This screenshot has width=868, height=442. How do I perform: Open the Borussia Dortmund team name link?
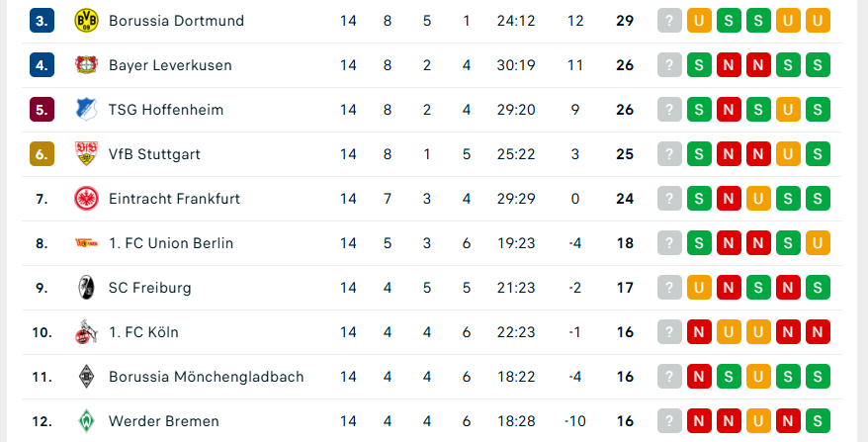176,21
